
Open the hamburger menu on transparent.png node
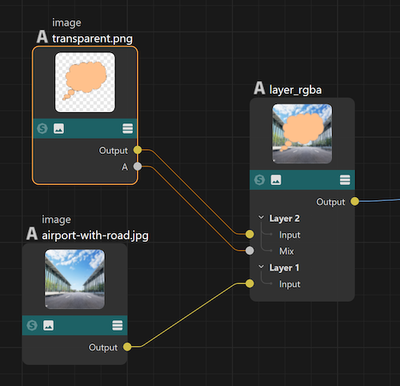(x=128, y=128)
